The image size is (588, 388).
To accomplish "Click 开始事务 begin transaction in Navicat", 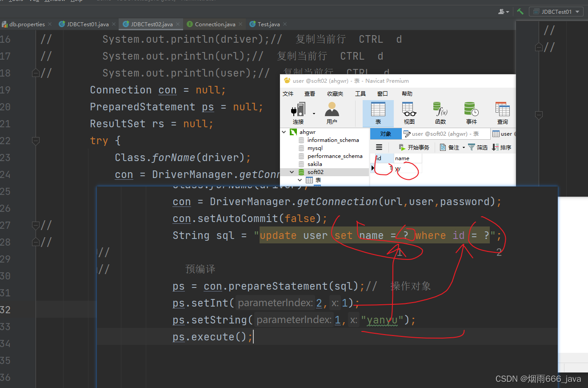I will click(x=414, y=147).
